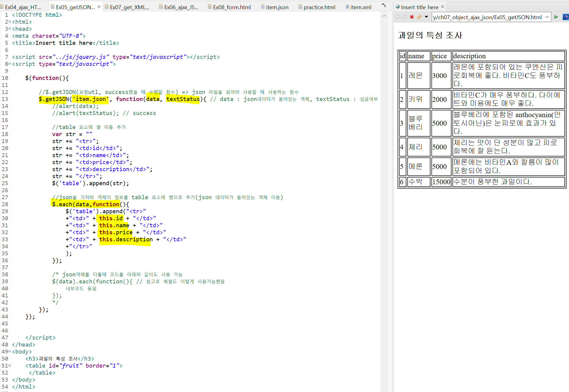The height and width of the screenshot is (392, 569).
Task: Click the browser back arrow
Action: pyautogui.click(x=398, y=17)
